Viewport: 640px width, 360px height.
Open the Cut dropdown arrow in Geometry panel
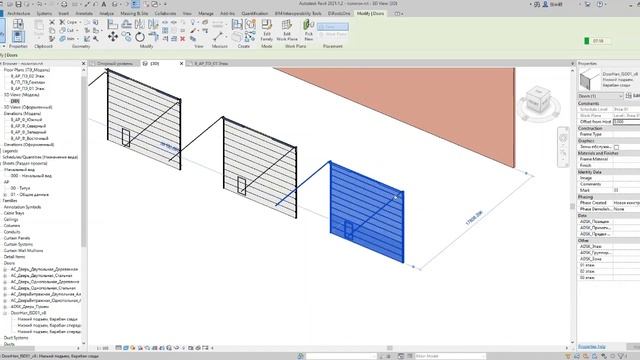click(77, 30)
